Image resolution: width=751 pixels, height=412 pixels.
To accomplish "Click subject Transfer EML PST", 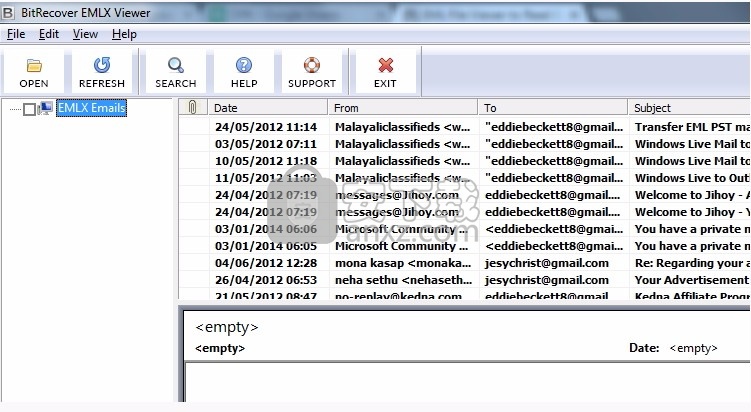I will pos(692,127).
